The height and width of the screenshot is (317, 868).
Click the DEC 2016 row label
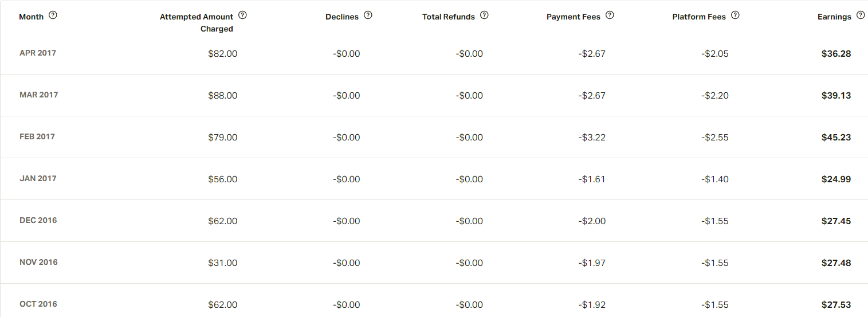coord(38,220)
